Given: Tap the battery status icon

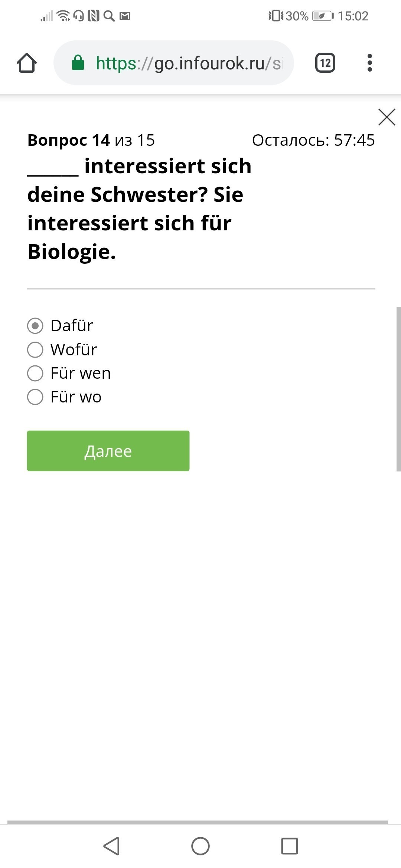Looking at the screenshot, I should point(322,16).
